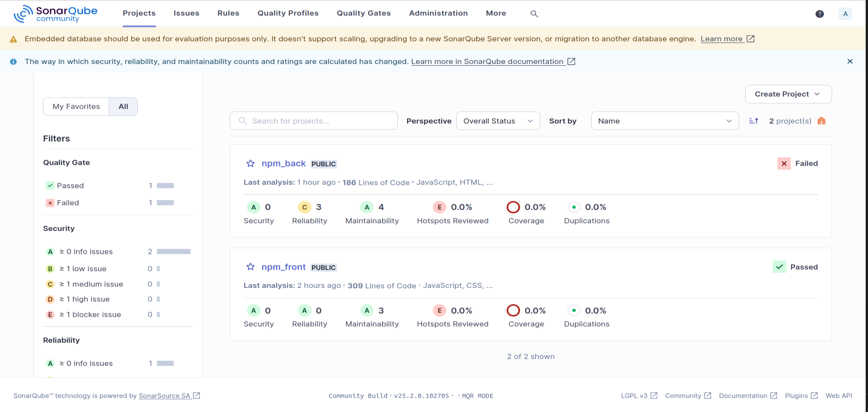Click the orange home icon beside project count
The image size is (868, 412).
click(x=822, y=121)
